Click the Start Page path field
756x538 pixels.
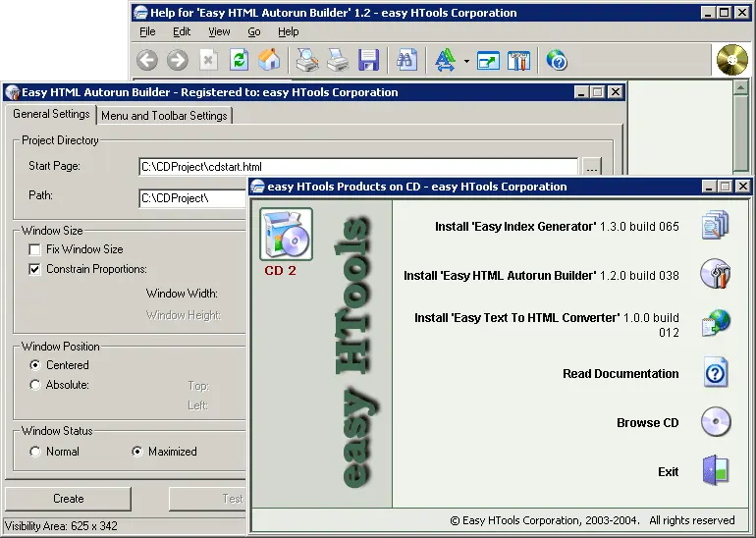pyautogui.click(x=358, y=167)
